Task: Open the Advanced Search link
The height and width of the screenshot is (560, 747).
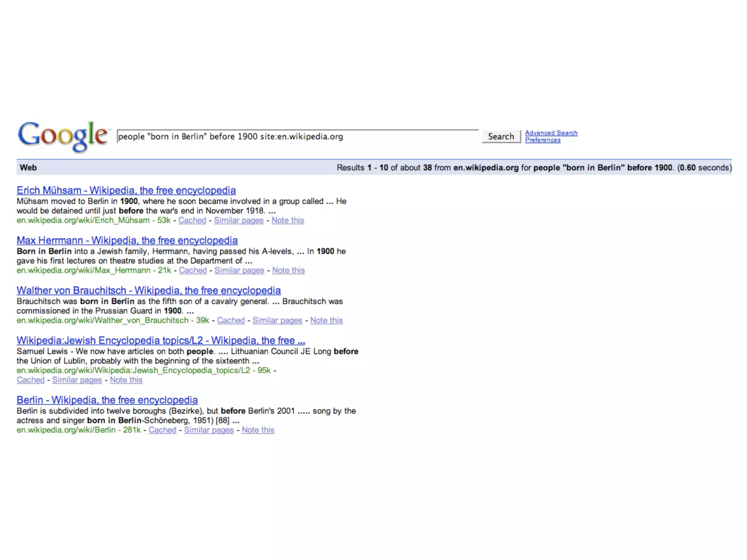Action: (x=551, y=133)
